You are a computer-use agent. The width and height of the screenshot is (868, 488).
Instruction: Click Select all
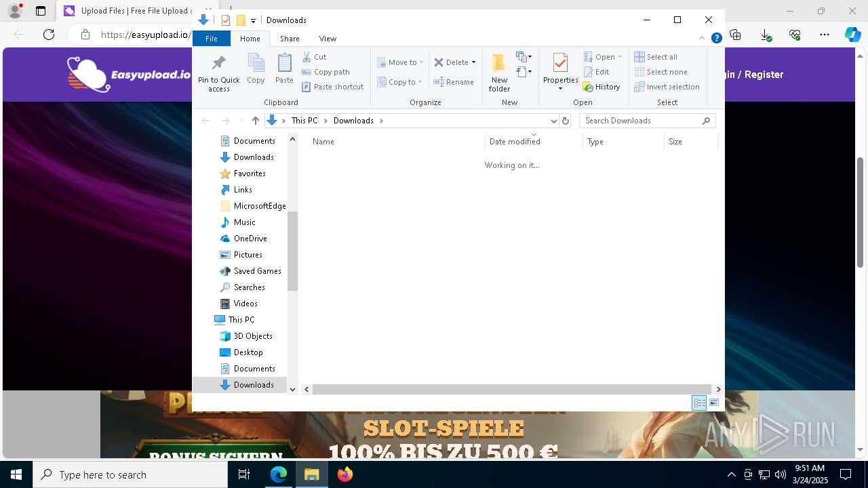[656, 57]
